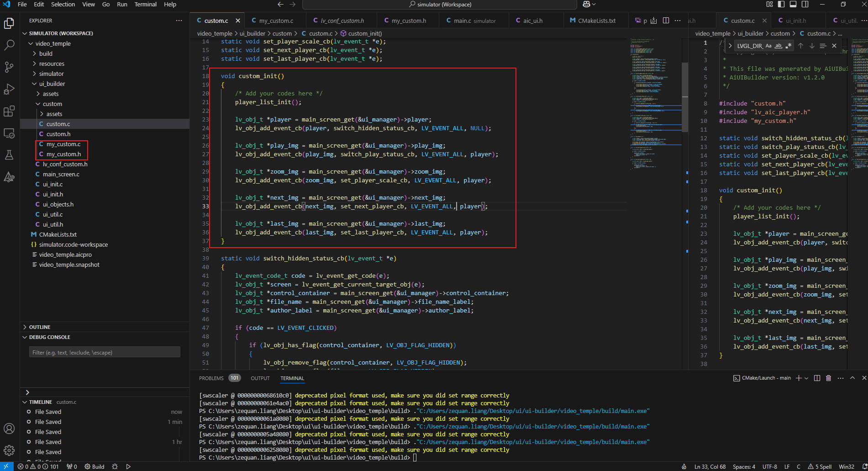Image resolution: width=868 pixels, height=471 pixels.
Task: Open the Run and Debug view
Action: (x=9, y=89)
